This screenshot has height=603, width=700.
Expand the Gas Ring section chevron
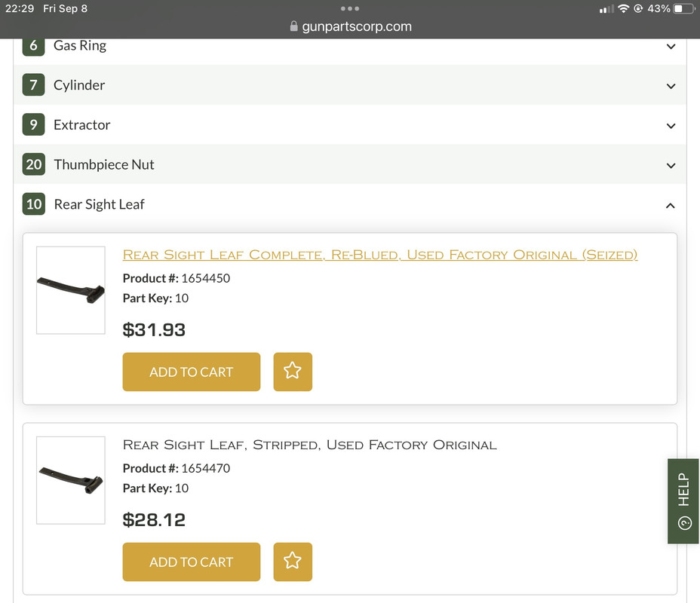coord(671,47)
